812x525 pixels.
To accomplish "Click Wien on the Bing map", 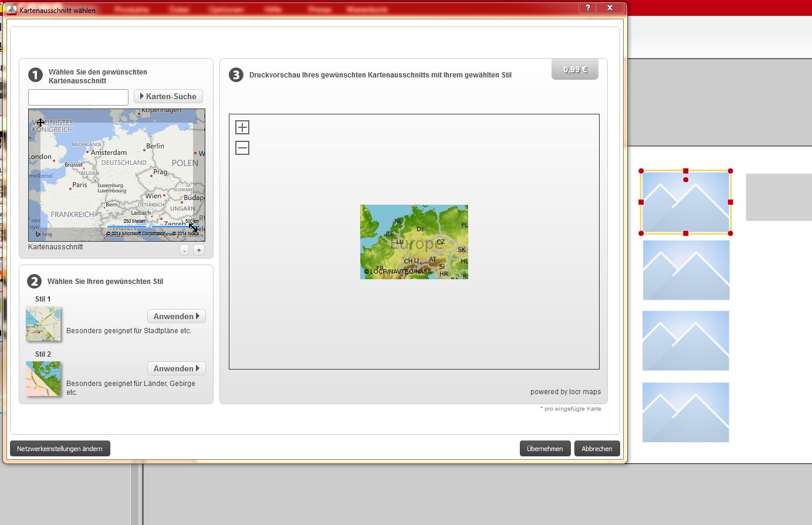I will [153, 196].
